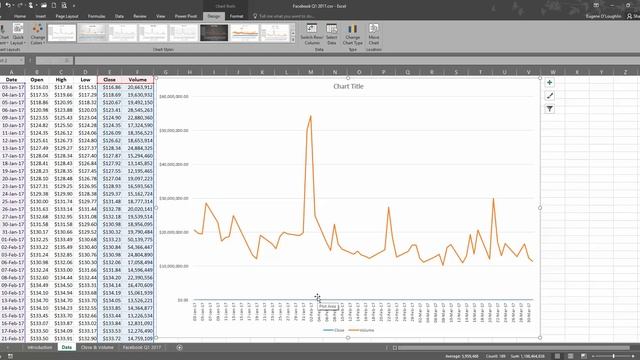Click the $60,000,000.00 axis label
The image size is (640, 360).
(x=174, y=97)
